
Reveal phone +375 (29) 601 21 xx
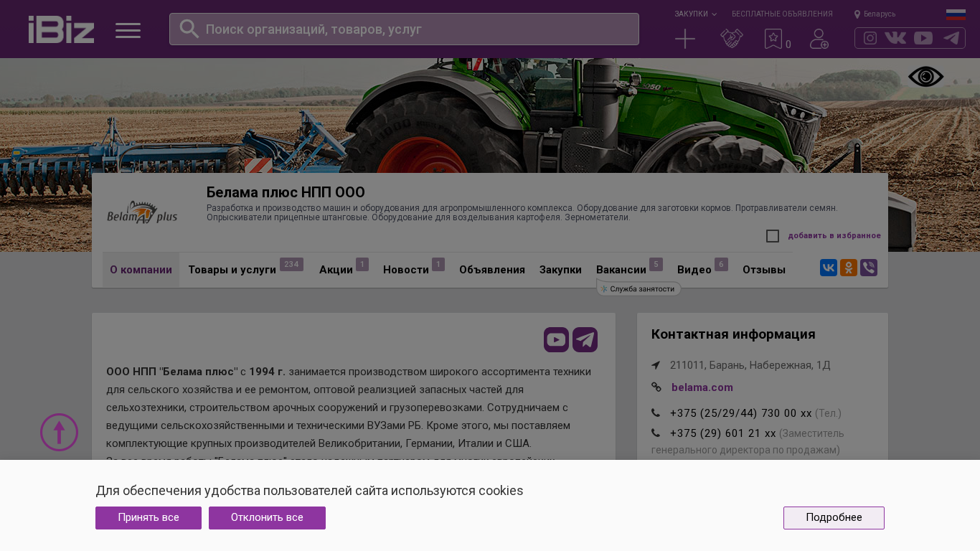click(x=723, y=433)
